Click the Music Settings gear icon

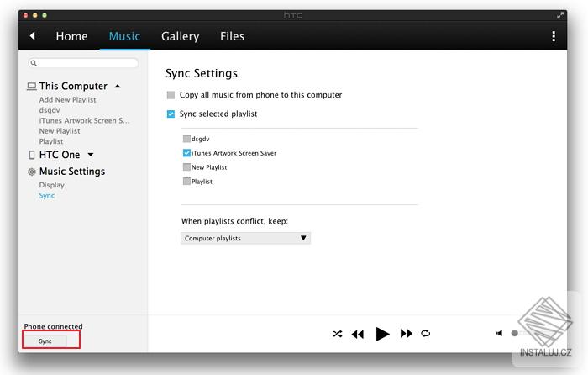(32, 172)
